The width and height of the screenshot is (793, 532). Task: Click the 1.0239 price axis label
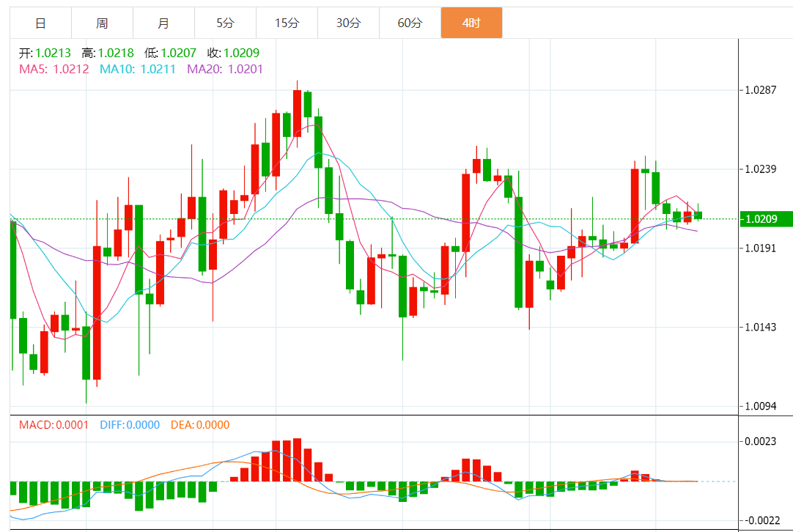click(761, 169)
